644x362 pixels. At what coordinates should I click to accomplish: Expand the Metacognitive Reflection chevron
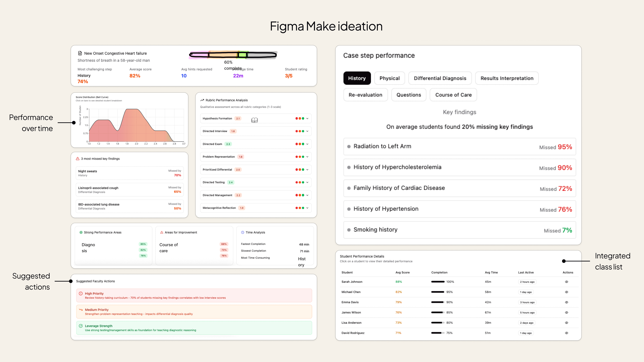(307, 208)
